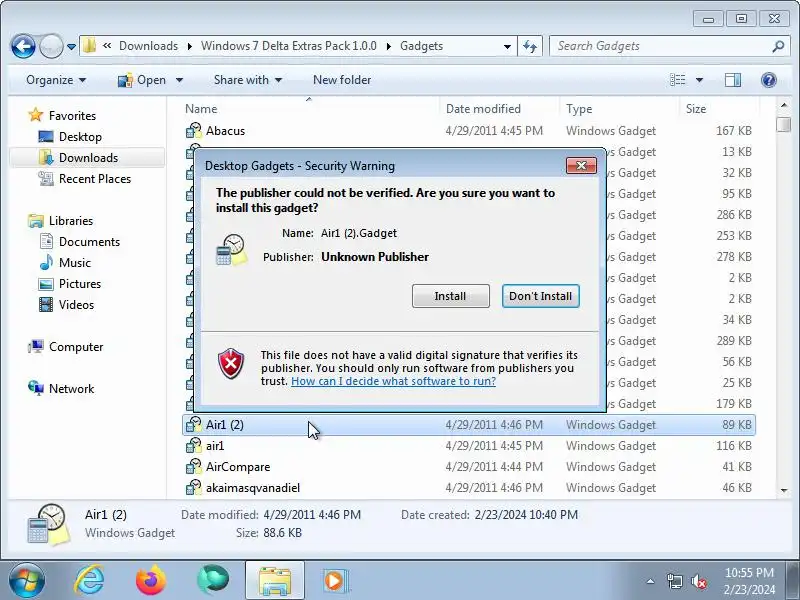The width and height of the screenshot is (800, 600).
Task: Launch Firefox from the taskbar
Action: click(x=151, y=580)
